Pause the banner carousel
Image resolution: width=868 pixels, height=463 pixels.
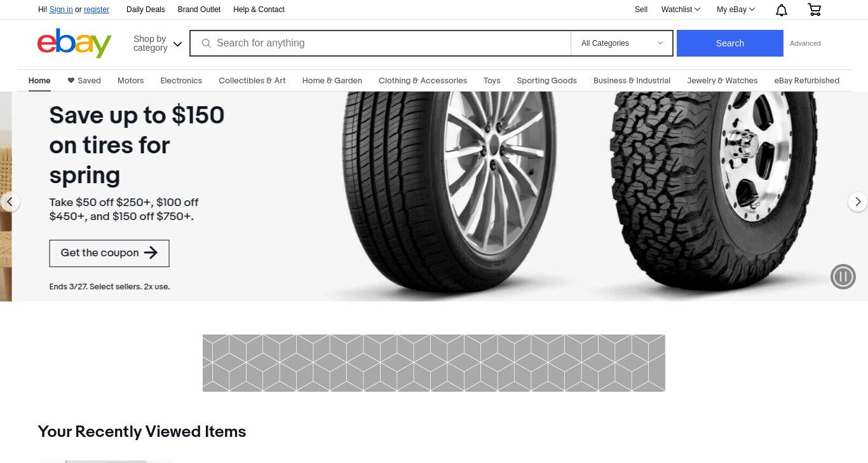[843, 276]
